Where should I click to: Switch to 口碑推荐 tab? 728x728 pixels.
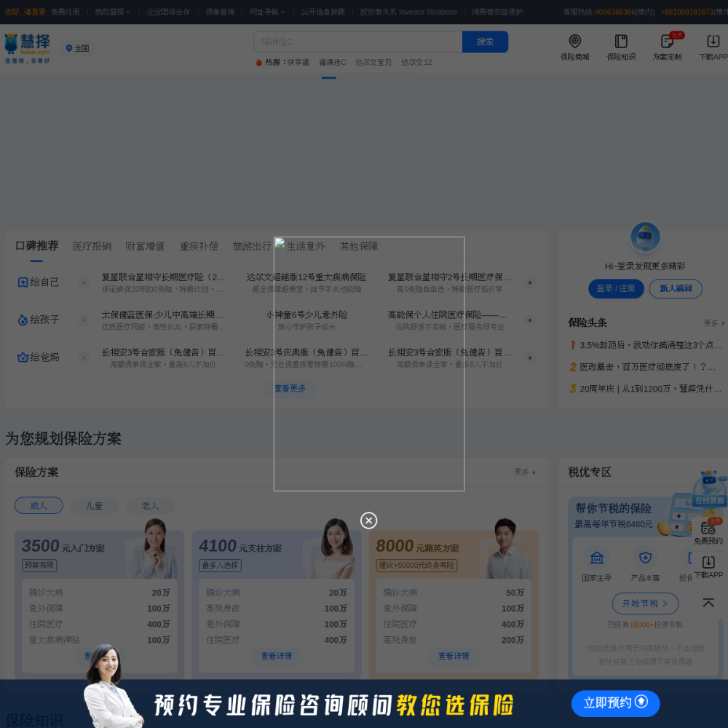coord(36,246)
